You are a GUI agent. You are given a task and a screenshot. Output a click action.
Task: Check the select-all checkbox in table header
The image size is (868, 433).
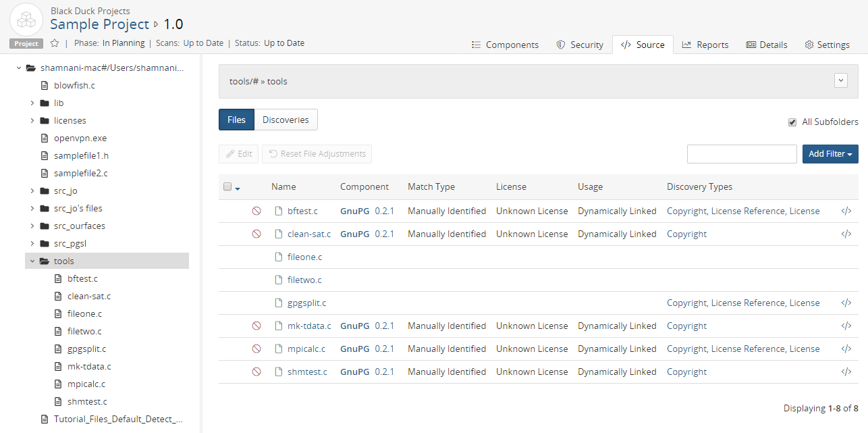(x=227, y=187)
